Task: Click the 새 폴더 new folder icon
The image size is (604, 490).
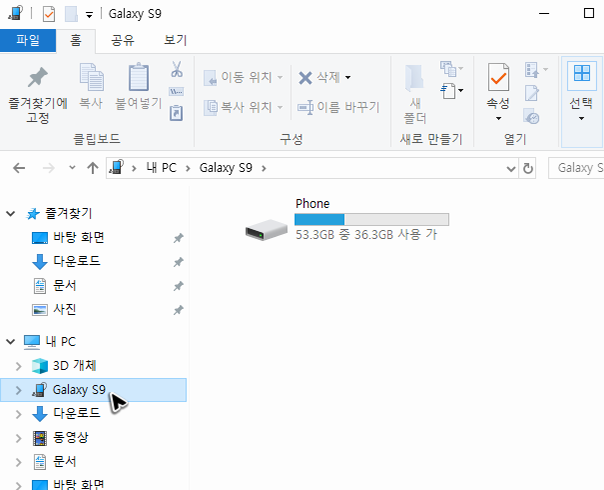Action: tap(414, 77)
